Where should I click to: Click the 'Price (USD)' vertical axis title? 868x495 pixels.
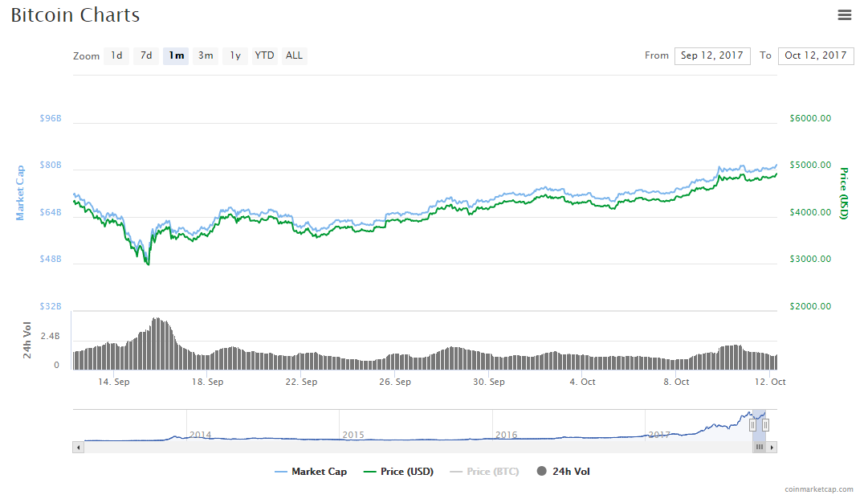click(844, 193)
